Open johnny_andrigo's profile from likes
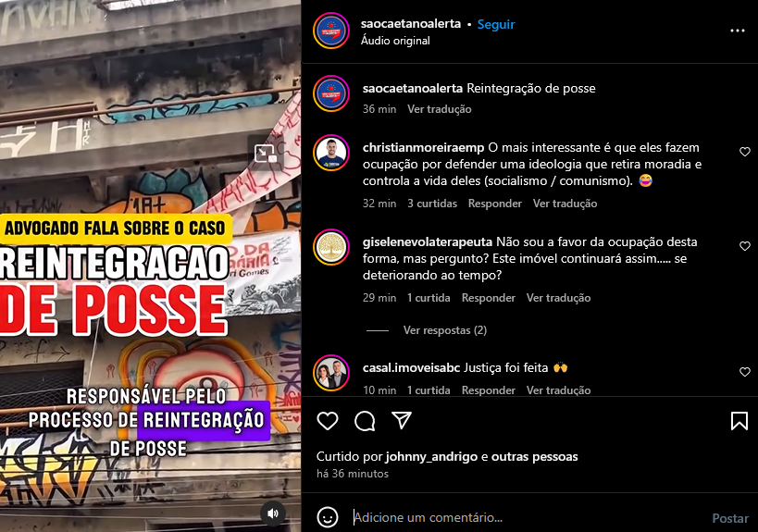This screenshot has height=532, width=758. pyautogui.click(x=433, y=457)
